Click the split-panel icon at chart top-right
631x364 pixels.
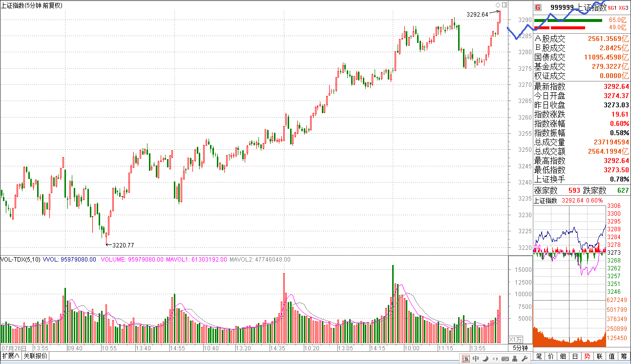pos(505,5)
